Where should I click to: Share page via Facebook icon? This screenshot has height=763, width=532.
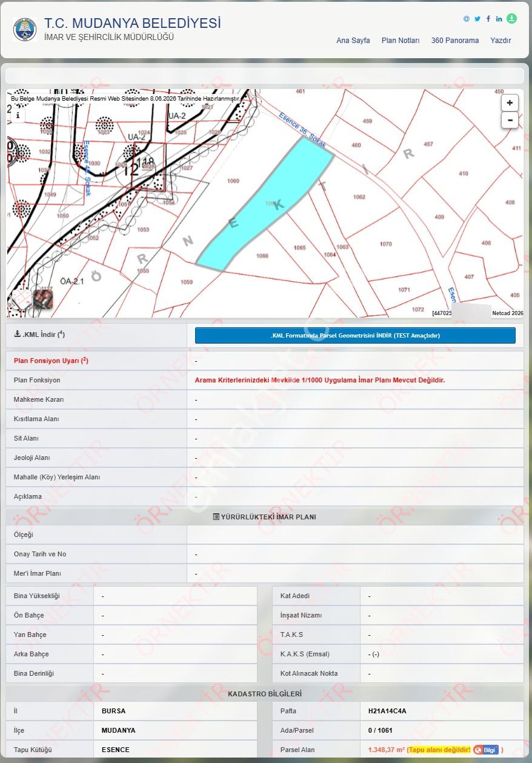click(x=488, y=19)
